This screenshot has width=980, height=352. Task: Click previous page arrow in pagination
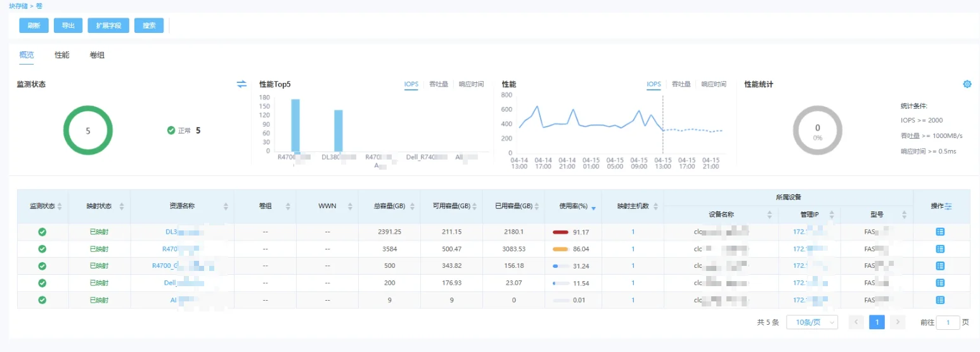tap(856, 322)
